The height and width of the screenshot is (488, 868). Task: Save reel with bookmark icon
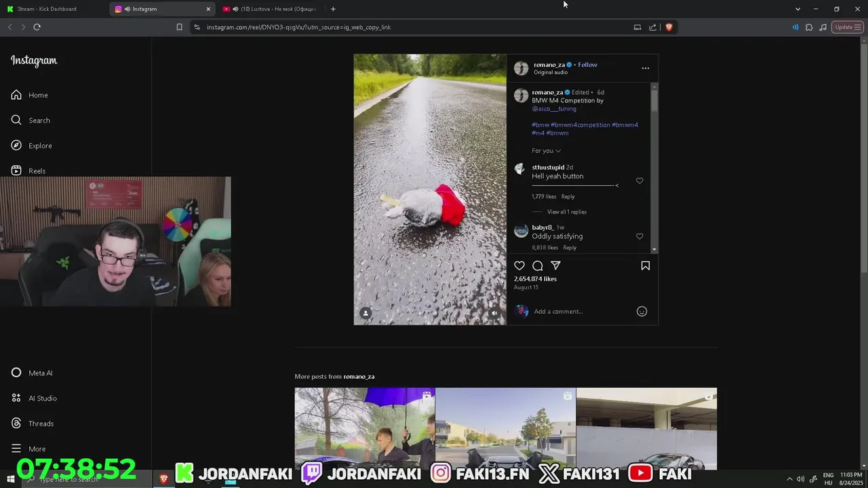[x=646, y=266]
